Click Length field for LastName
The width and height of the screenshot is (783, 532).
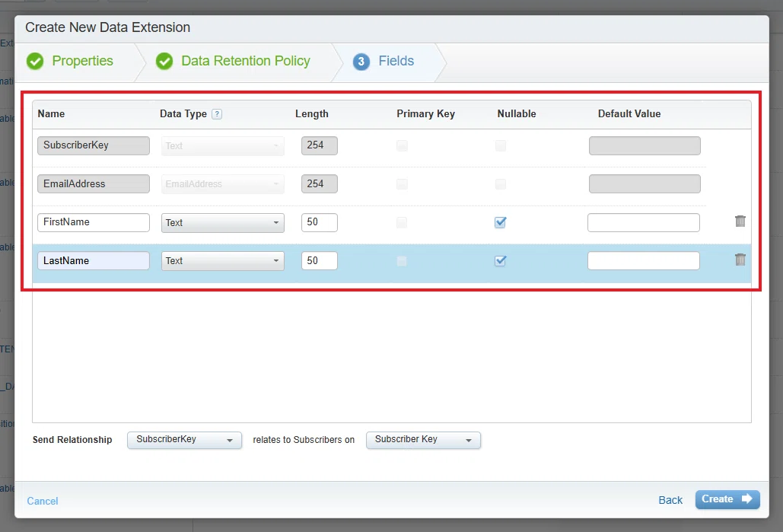pyautogui.click(x=319, y=261)
